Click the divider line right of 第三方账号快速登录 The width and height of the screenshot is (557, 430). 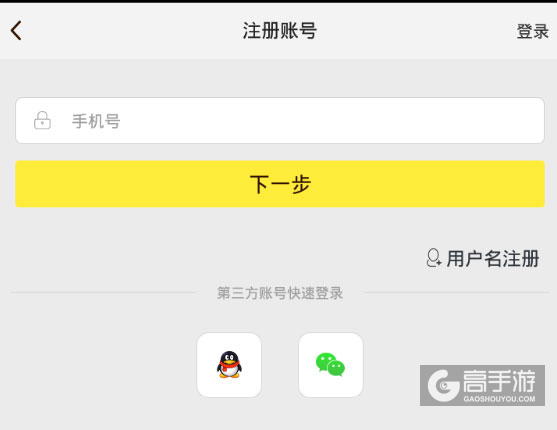tap(456, 293)
